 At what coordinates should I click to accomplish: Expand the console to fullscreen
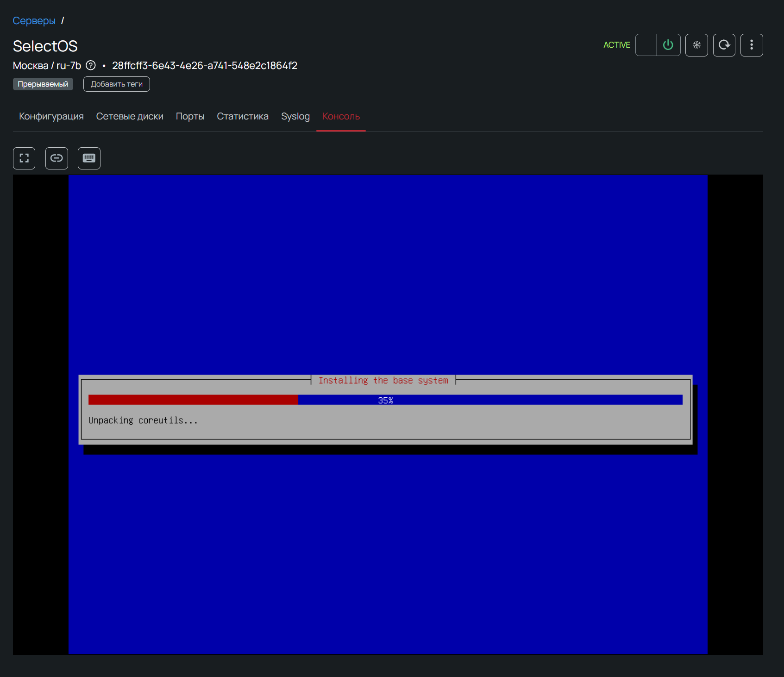[24, 158]
